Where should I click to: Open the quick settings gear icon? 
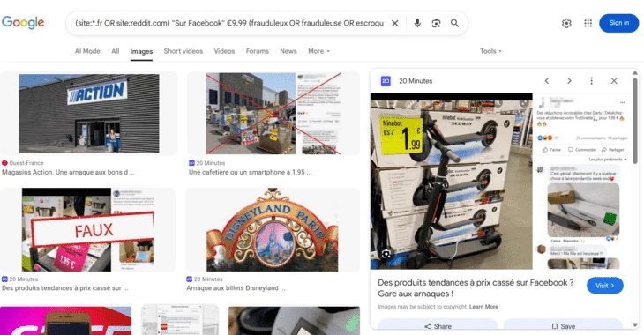point(566,24)
